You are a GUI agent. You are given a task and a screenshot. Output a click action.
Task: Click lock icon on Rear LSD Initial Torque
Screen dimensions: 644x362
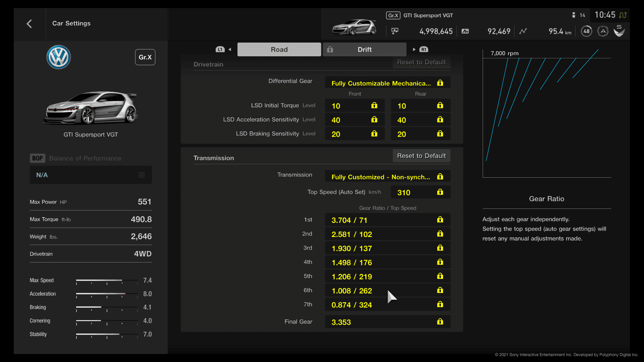[x=440, y=106]
